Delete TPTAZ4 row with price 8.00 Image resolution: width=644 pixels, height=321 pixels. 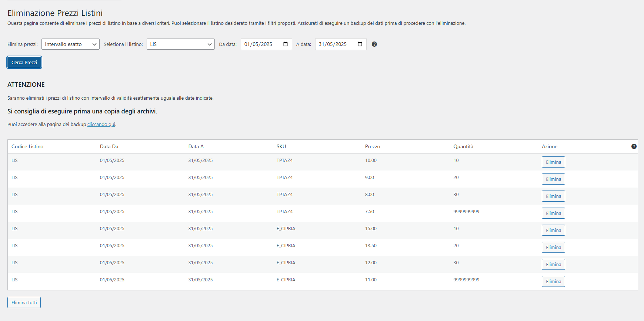(553, 196)
